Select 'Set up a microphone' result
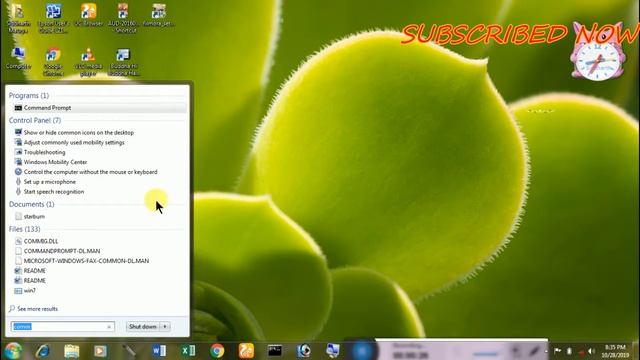640x360 pixels. tap(49, 182)
